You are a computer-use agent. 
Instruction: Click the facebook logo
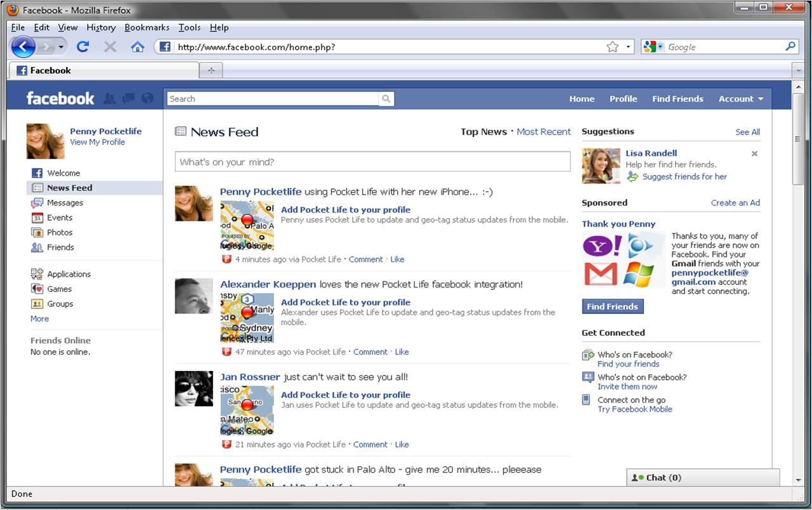coord(60,98)
